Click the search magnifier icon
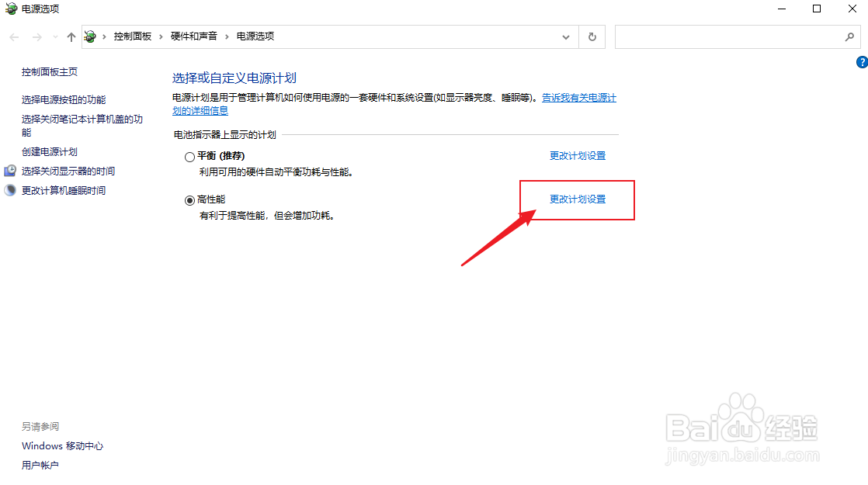This screenshot has width=868, height=485. (x=850, y=36)
